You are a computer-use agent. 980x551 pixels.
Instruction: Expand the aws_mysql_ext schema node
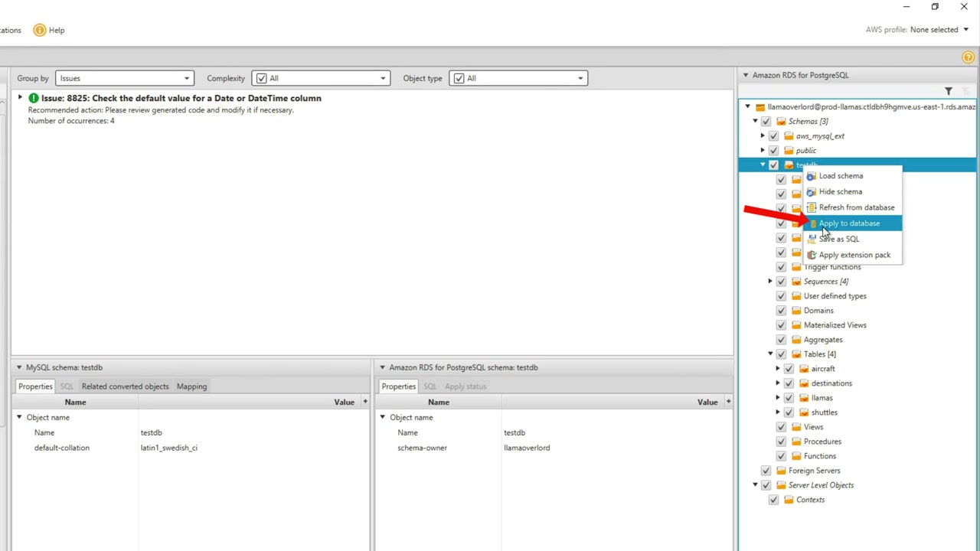(763, 136)
